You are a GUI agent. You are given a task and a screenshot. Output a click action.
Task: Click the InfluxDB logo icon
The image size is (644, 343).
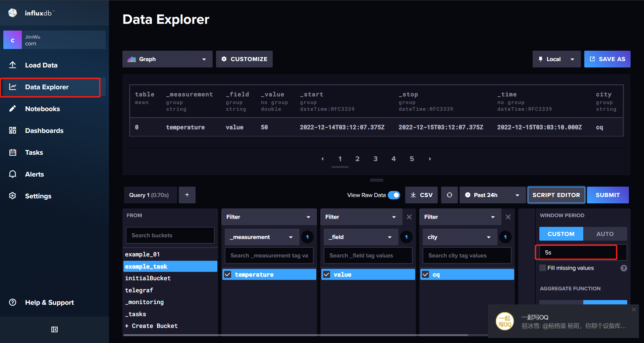point(13,13)
